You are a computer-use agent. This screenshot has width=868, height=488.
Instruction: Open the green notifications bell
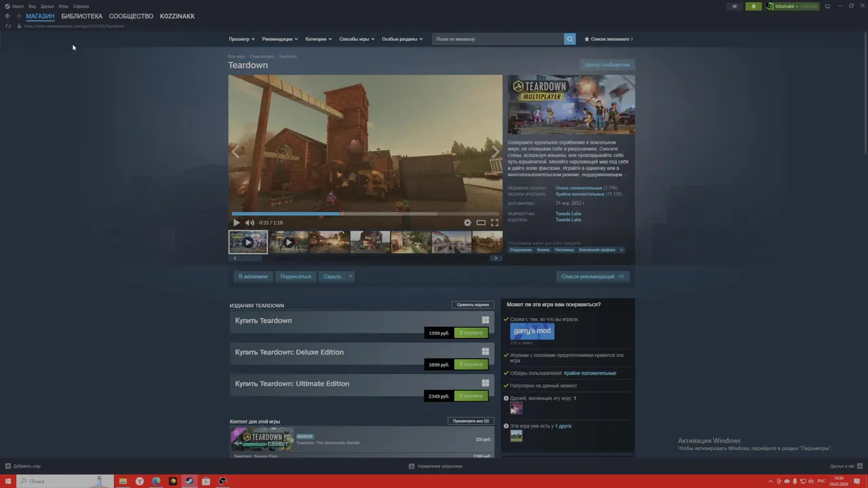tap(753, 6)
